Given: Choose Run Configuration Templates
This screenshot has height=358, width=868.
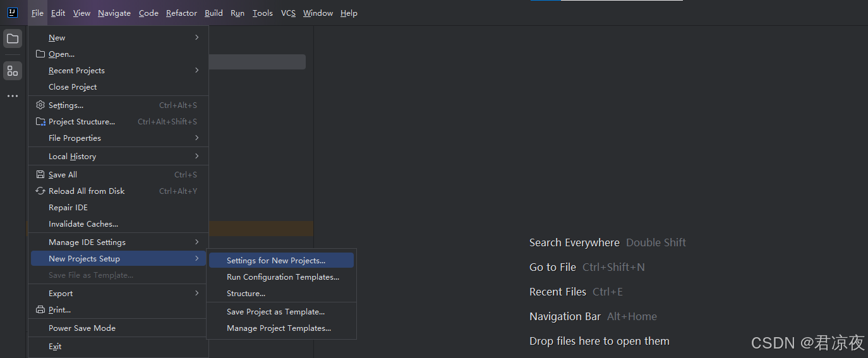Looking at the screenshot, I should pos(282,277).
